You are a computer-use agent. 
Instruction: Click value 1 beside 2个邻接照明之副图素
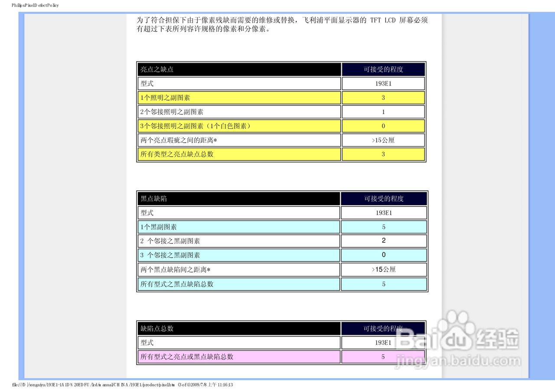pos(383,112)
